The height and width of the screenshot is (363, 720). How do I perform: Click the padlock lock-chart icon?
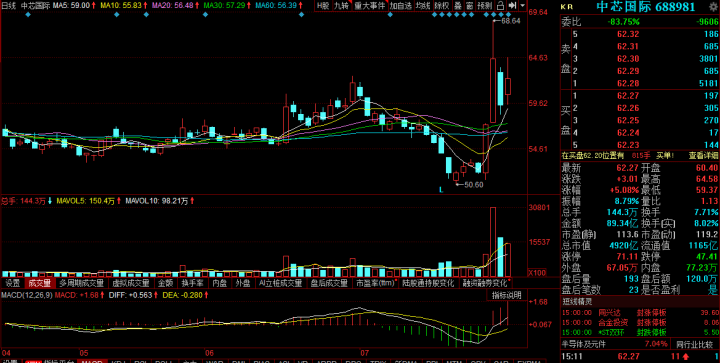(x=501, y=6)
